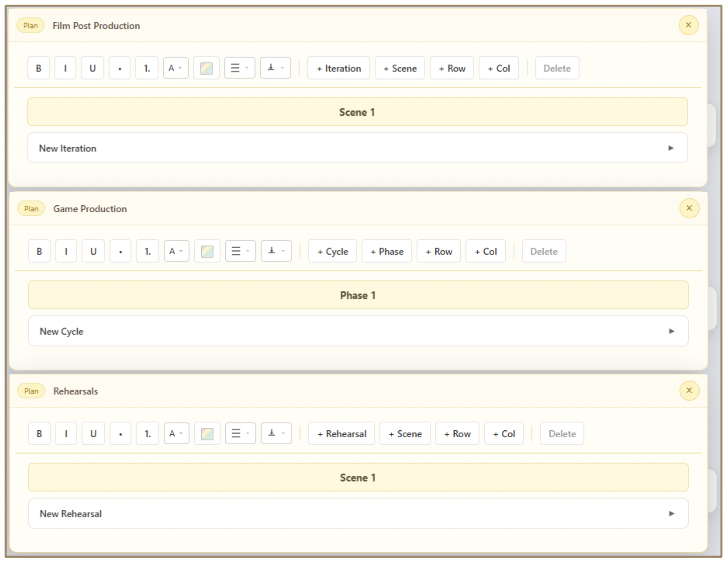The height and width of the screenshot is (563, 728).
Task: Pick fill color swatch in Game Production
Action: (207, 251)
